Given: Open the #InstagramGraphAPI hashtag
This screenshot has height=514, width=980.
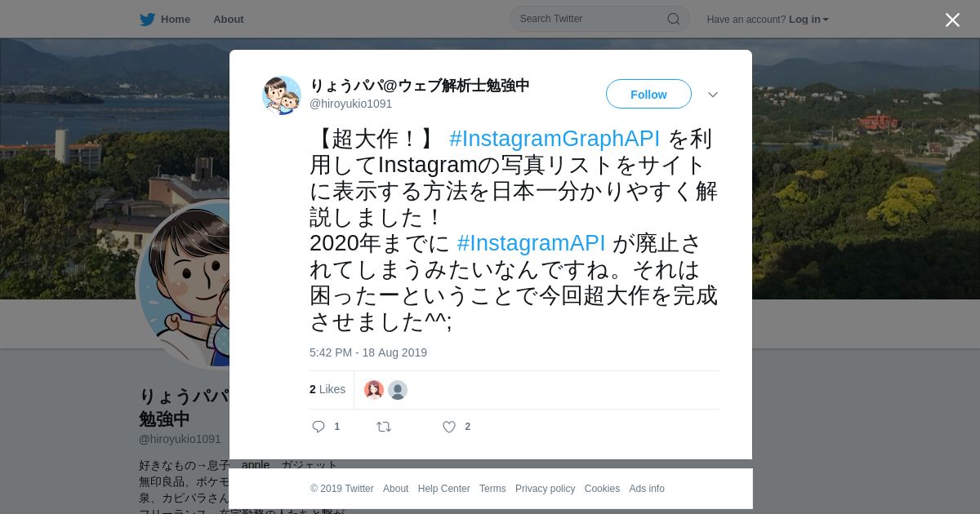Looking at the screenshot, I should pos(555,139).
